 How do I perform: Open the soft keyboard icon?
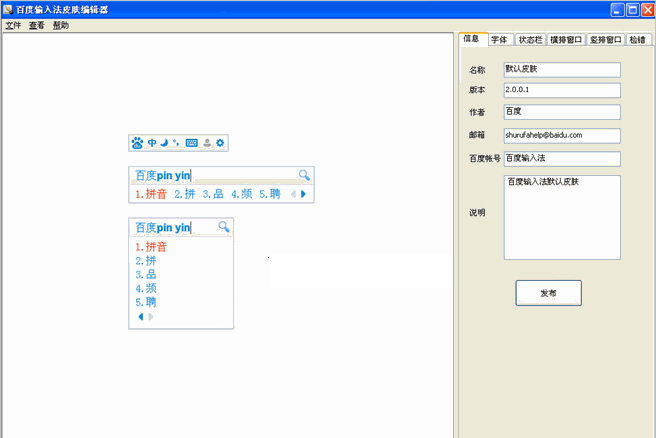(191, 143)
